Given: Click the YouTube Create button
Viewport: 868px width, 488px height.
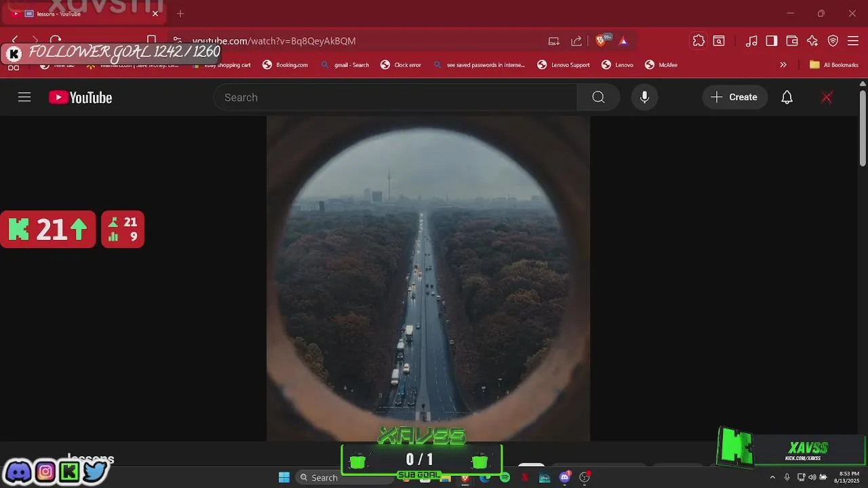Looking at the screenshot, I should pos(734,97).
